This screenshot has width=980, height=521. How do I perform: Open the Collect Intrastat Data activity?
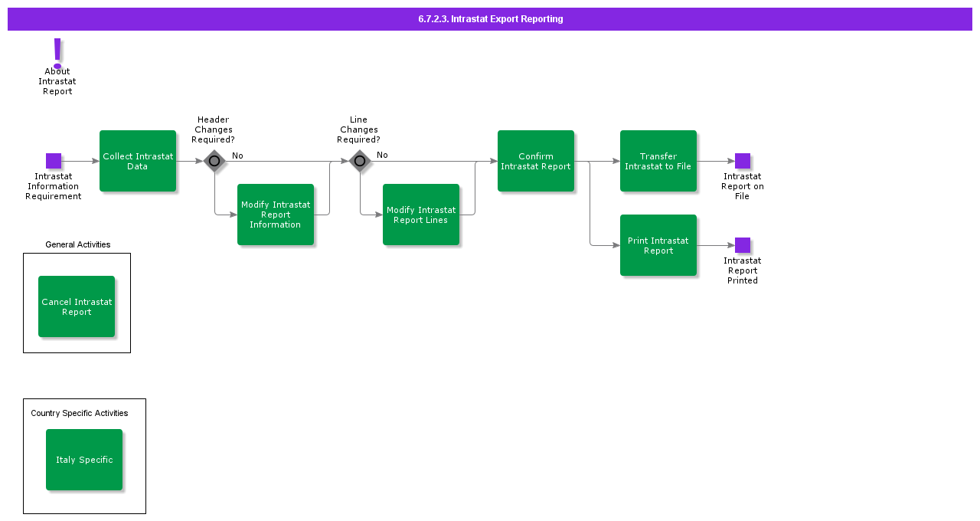138,161
